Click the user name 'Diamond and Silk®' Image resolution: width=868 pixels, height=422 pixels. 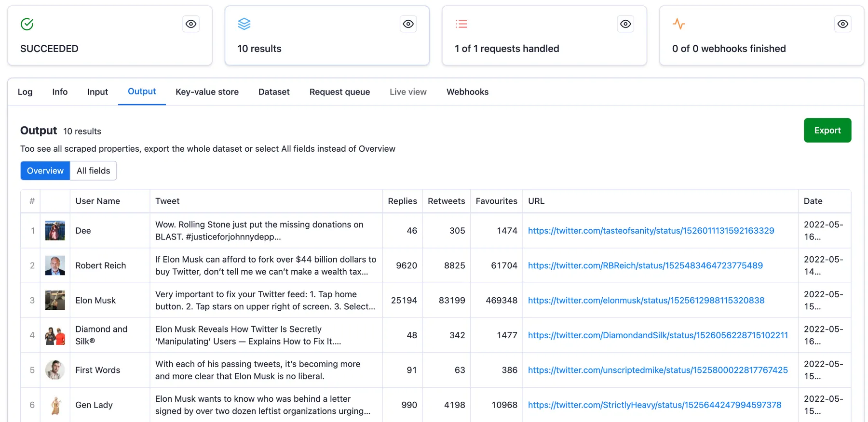tap(101, 335)
